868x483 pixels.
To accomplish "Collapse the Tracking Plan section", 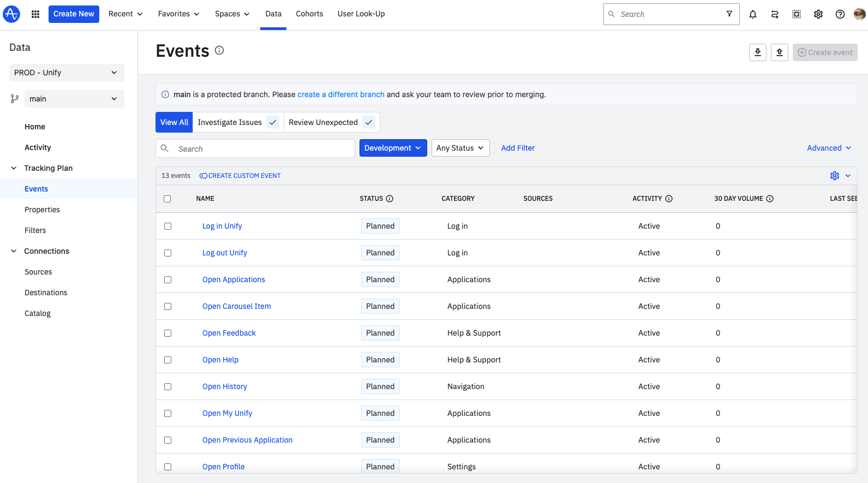I will tap(14, 168).
